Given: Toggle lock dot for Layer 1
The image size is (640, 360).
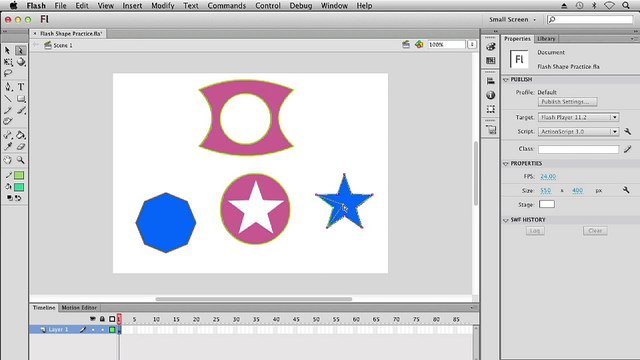Looking at the screenshot, I should pyautogui.click(x=102, y=330).
